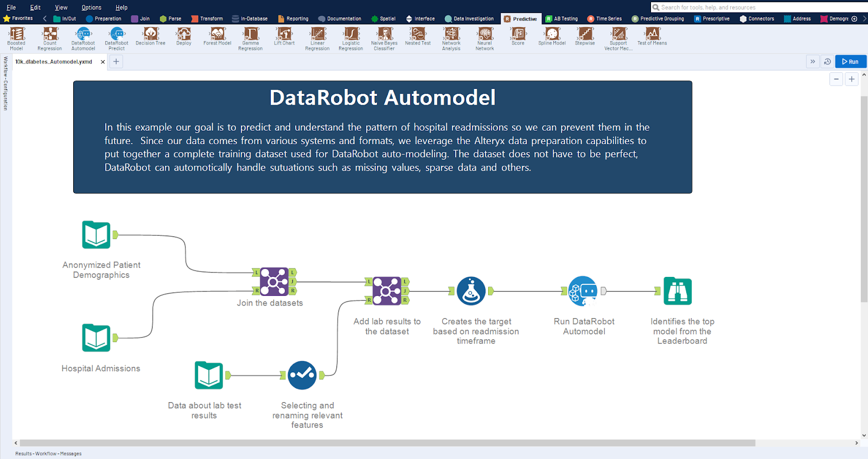Select the Network Analysis tool

451,39
